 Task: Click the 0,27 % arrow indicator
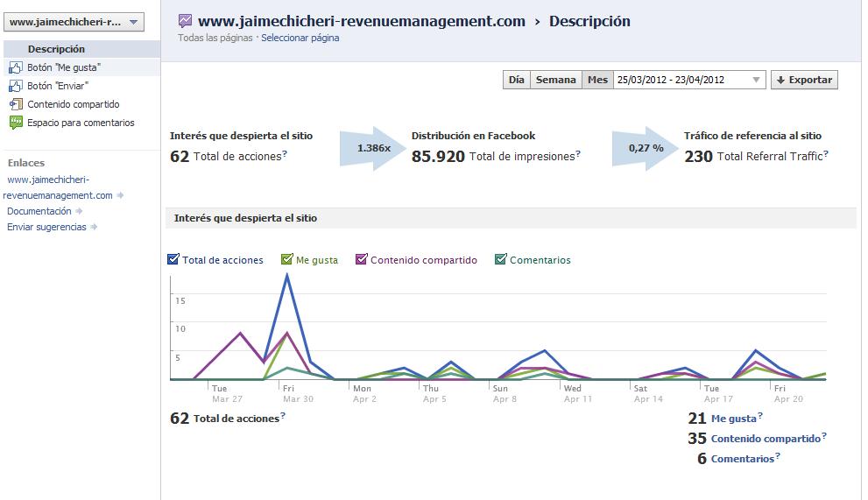646,148
